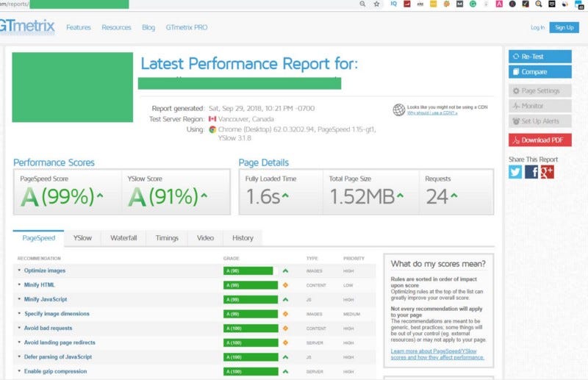The height and width of the screenshot is (380, 588).
Task: Click the red chart extension icon
Action: tap(407, 4)
